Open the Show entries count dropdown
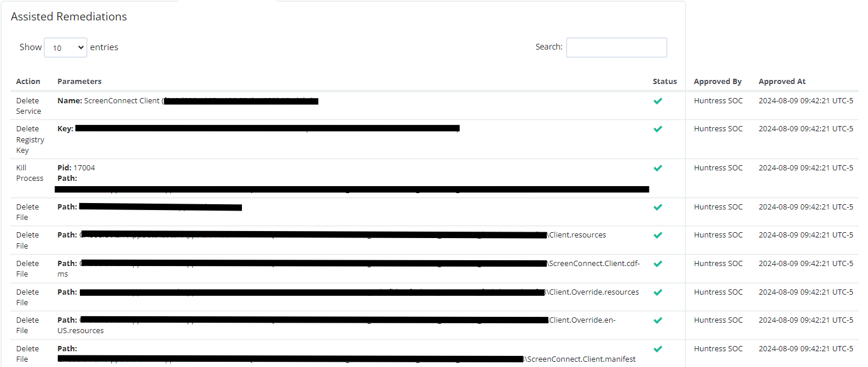This screenshot has height=367, width=868. tap(65, 48)
